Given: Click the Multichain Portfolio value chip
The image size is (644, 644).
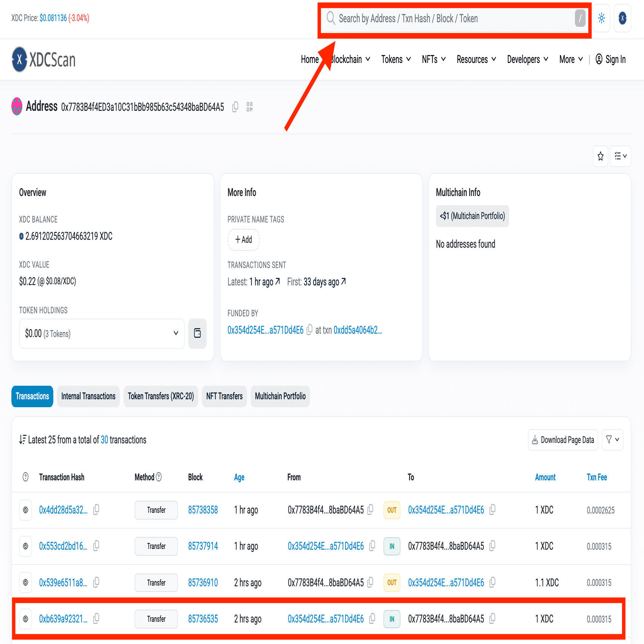Looking at the screenshot, I should coord(472,216).
